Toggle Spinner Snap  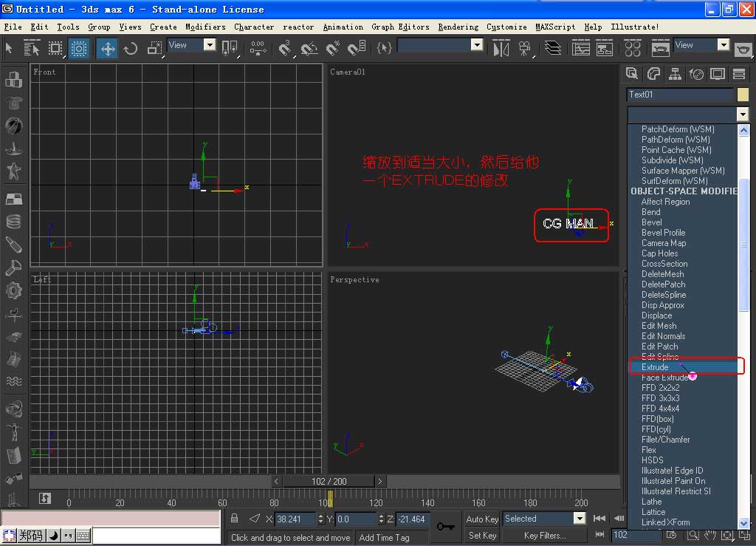357,48
